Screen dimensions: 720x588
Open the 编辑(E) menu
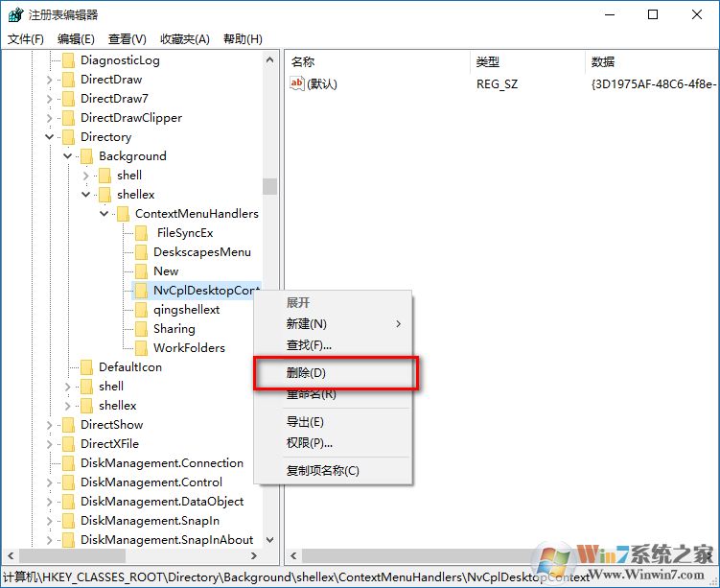pyautogui.click(x=76, y=39)
